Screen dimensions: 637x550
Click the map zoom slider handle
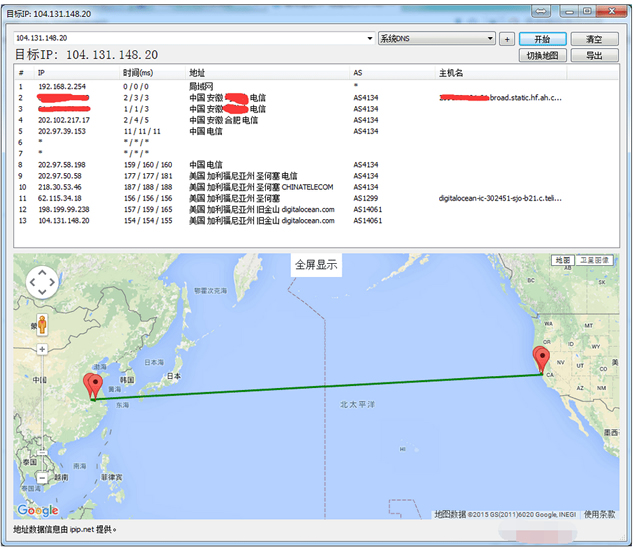point(42,452)
